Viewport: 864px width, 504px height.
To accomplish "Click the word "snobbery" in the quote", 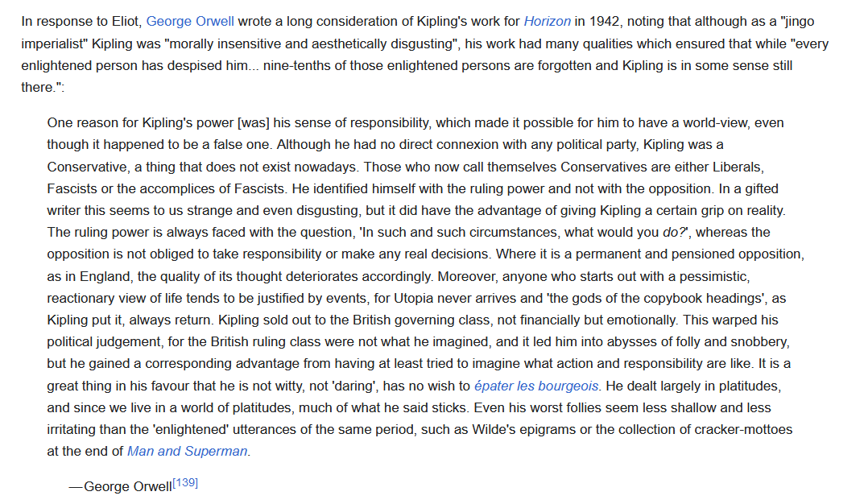I will point(759,341).
